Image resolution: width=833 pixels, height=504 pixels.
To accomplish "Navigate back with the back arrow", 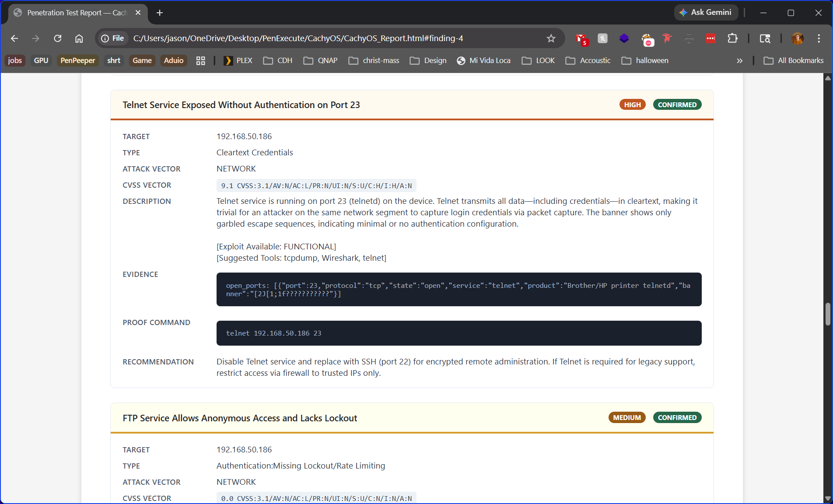I will click(14, 38).
